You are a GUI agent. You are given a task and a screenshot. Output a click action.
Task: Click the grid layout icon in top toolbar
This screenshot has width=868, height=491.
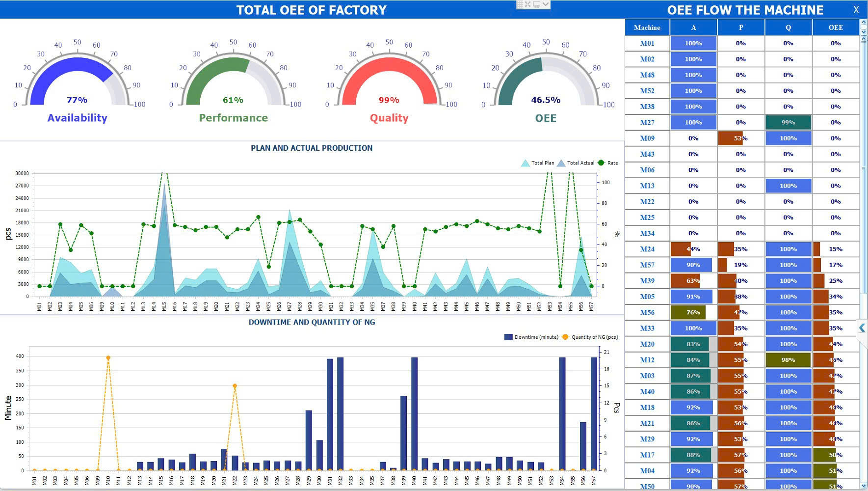tap(520, 4)
